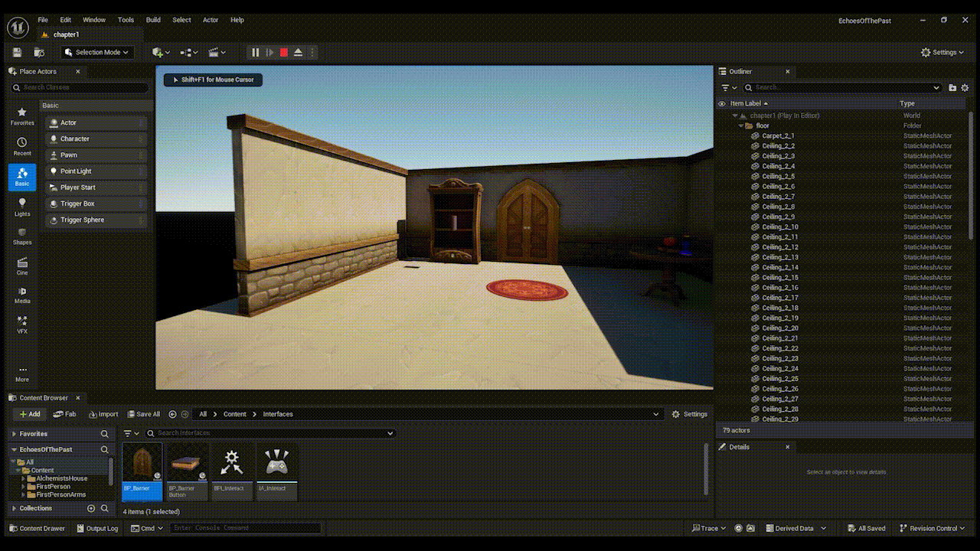980x551 pixels.
Task: Open the Build menu
Action: (153, 20)
